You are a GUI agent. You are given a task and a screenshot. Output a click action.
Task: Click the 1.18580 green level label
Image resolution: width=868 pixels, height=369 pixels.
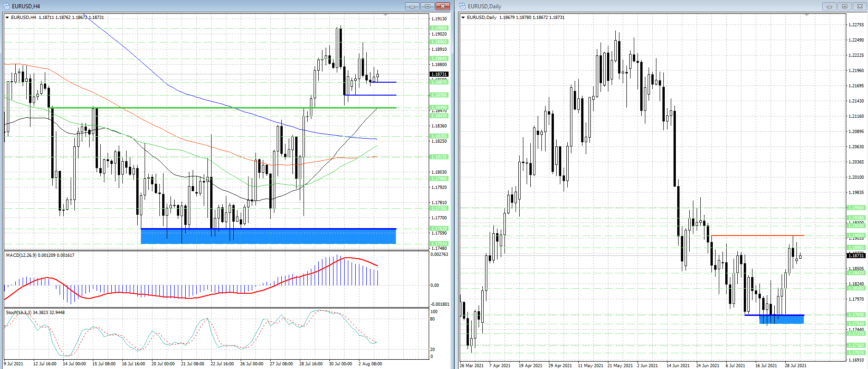pyautogui.click(x=439, y=95)
